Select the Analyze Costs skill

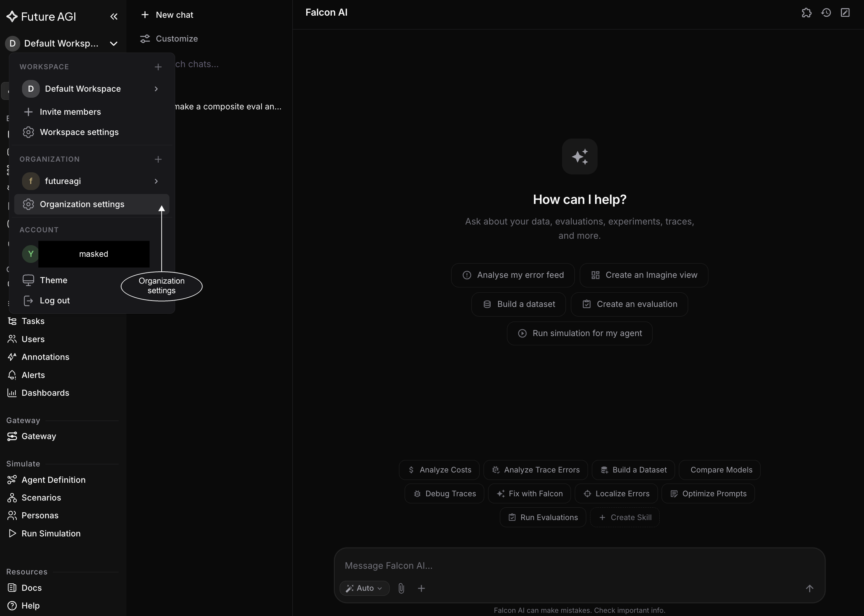point(439,470)
